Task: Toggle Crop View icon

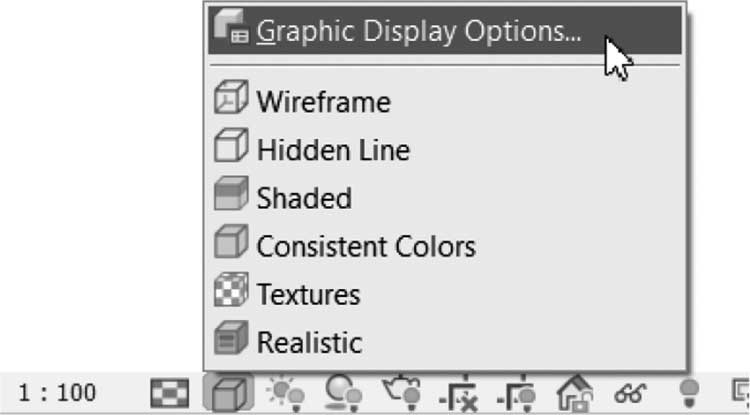Action: point(457,395)
